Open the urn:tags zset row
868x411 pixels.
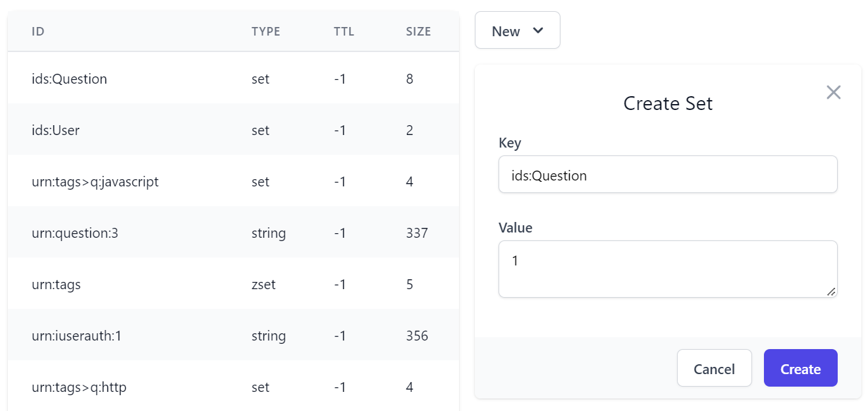click(x=233, y=283)
